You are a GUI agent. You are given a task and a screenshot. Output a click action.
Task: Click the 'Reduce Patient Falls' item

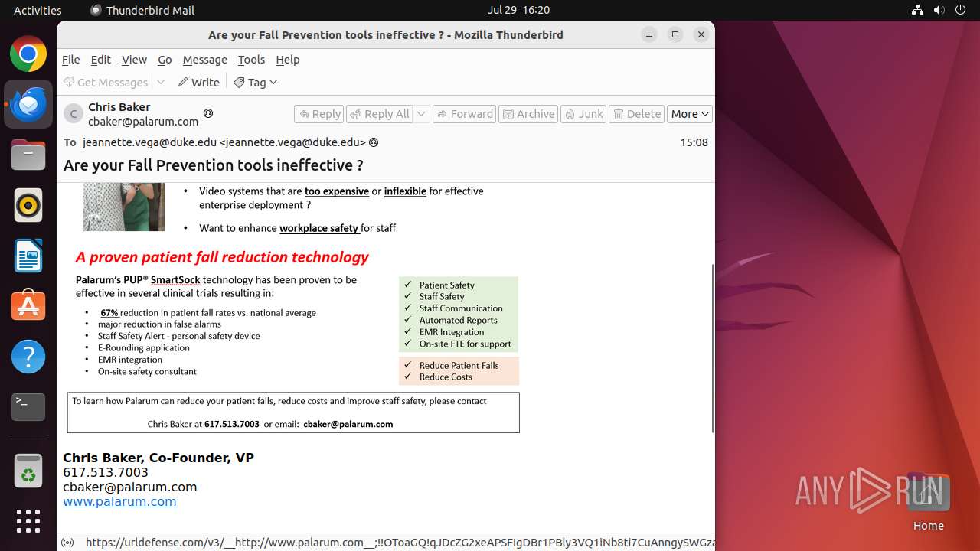click(459, 365)
